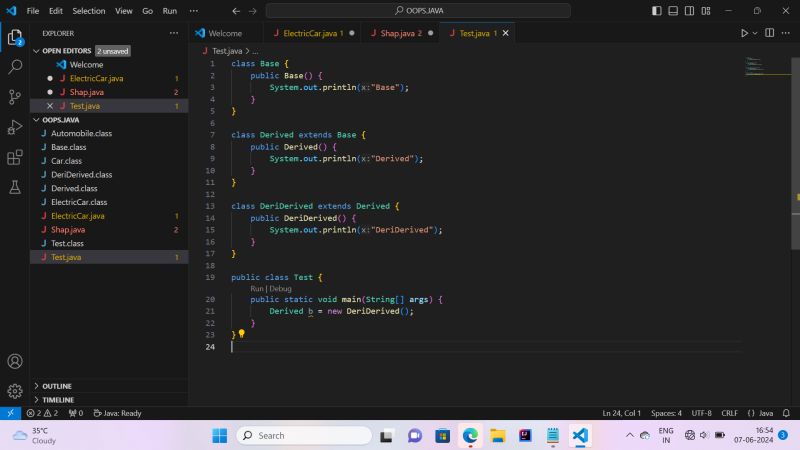Open editor More Actions ellipsis
The width and height of the screenshot is (800, 450).
pyautogui.click(x=786, y=33)
